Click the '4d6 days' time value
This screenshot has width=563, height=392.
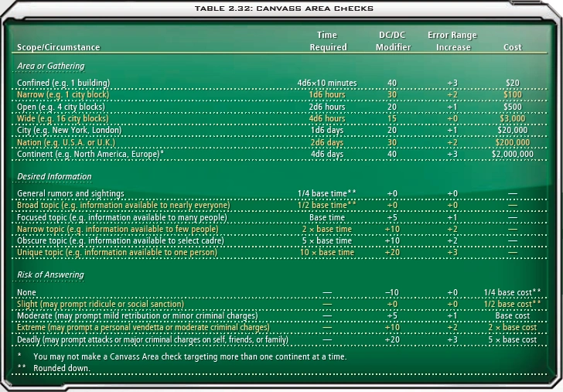[x=327, y=154]
